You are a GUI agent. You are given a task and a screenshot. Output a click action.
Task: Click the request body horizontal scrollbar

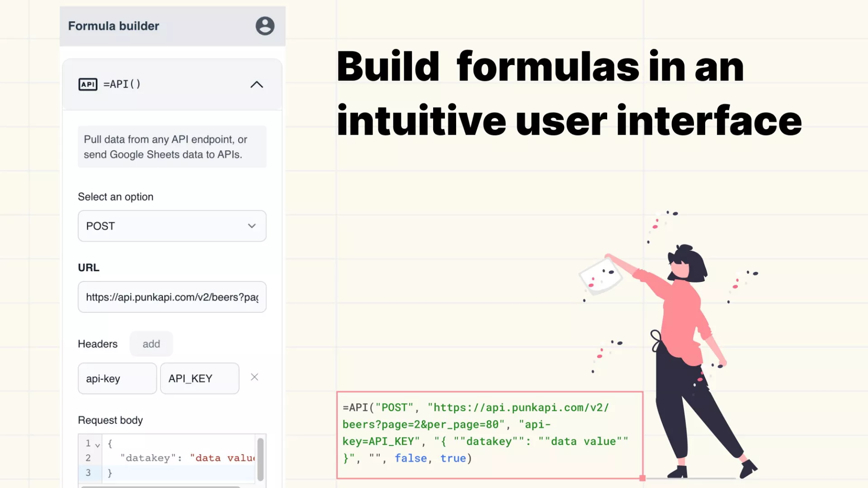(160, 486)
